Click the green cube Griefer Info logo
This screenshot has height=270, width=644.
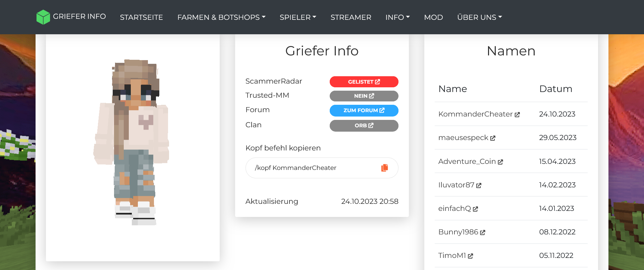[x=43, y=17]
